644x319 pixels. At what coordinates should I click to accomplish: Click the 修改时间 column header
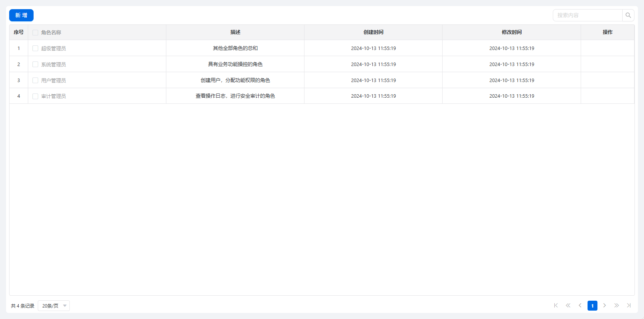coord(512,32)
